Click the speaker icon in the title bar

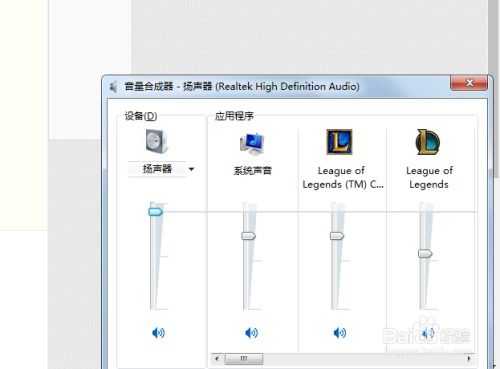(x=113, y=87)
